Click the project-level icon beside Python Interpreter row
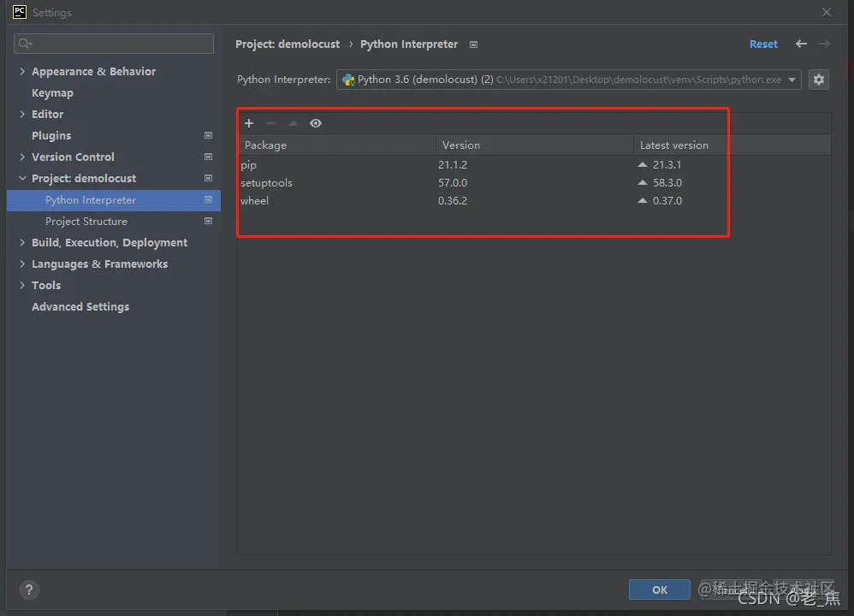 pyautogui.click(x=208, y=200)
